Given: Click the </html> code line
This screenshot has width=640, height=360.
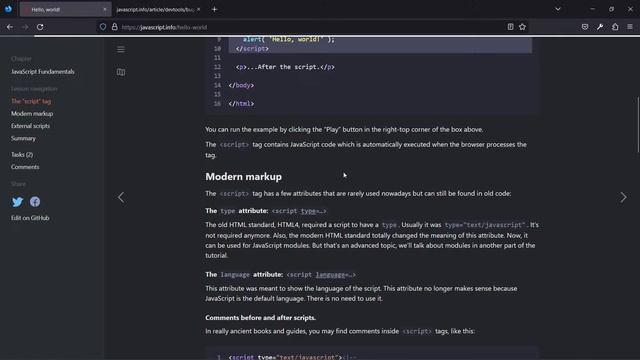Looking at the screenshot, I should tap(241, 104).
